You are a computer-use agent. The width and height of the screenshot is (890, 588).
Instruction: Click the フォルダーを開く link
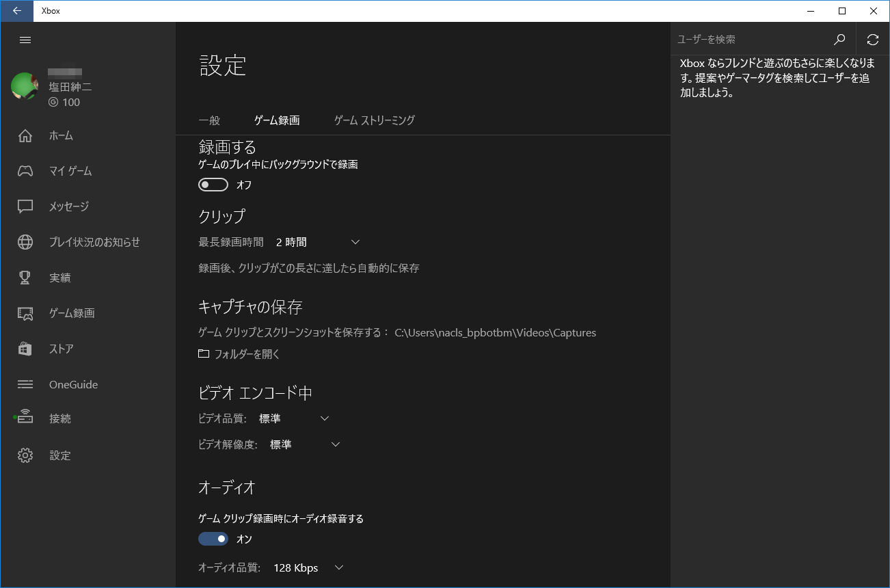[x=247, y=354]
